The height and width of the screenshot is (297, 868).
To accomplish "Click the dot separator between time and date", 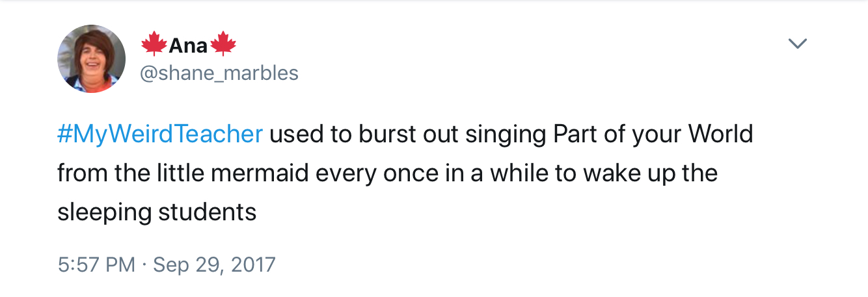I will [x=144, y=265].
